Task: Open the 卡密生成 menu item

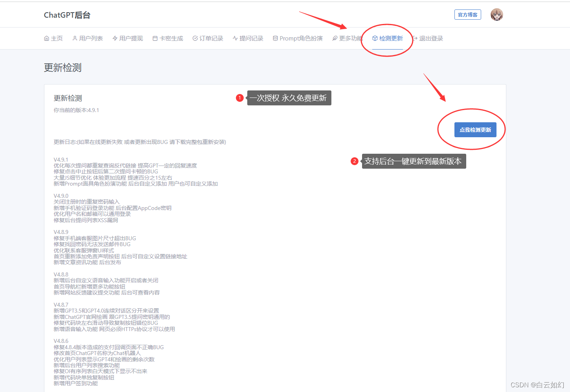Action: coord(168,39)
